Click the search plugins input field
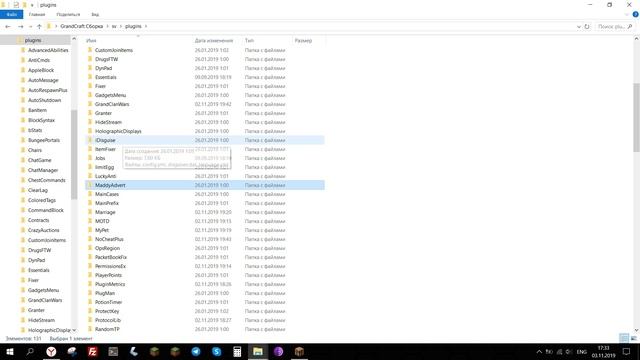This screenshot has width=640, height=360. coord(614,27)
